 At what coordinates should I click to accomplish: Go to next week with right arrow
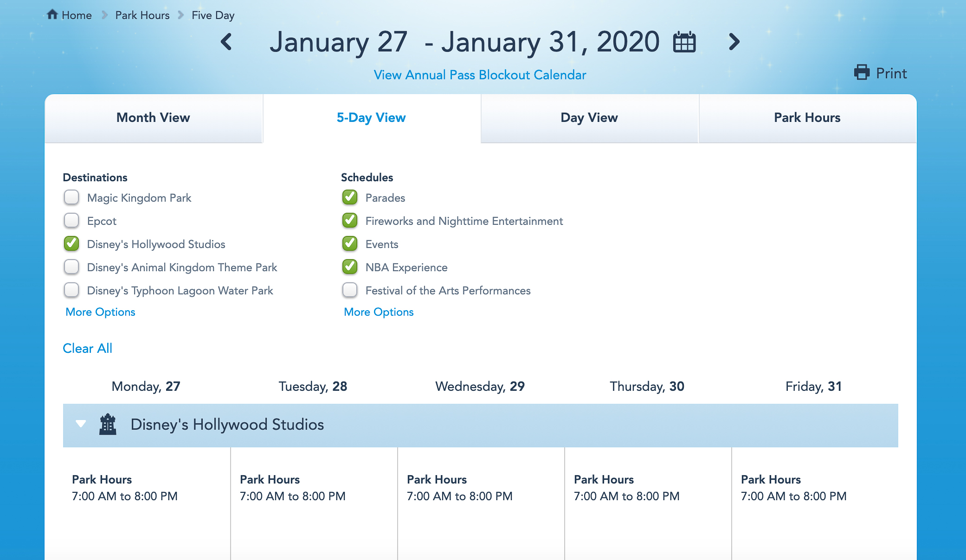[734, 42]
